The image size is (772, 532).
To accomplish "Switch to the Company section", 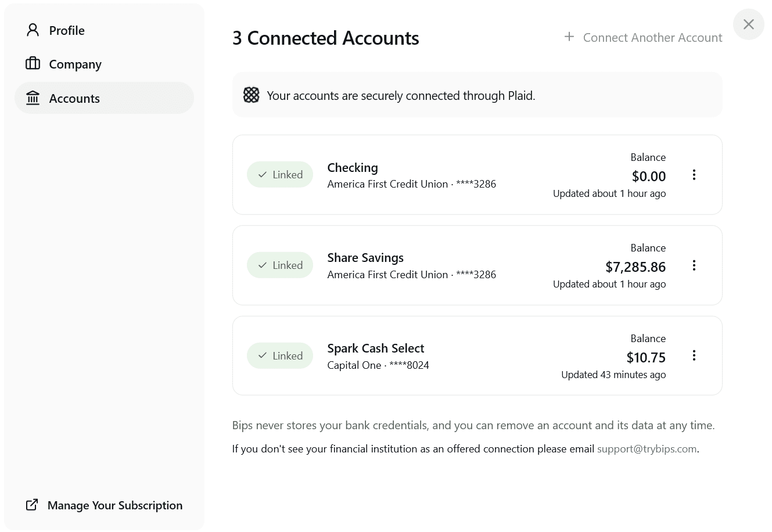I will [x=75, y=64].
